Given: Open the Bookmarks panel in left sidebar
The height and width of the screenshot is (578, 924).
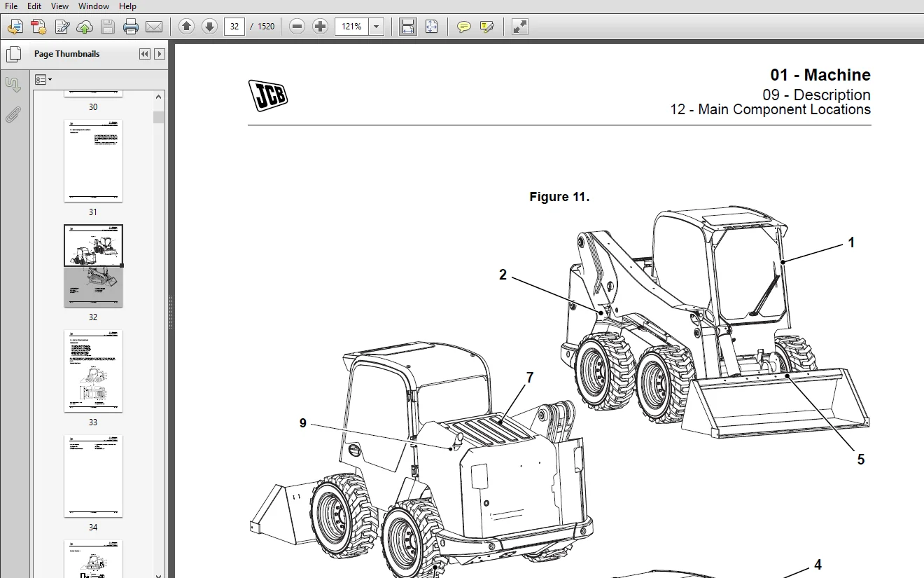Looking at the screenshot, I should (13, 85).
